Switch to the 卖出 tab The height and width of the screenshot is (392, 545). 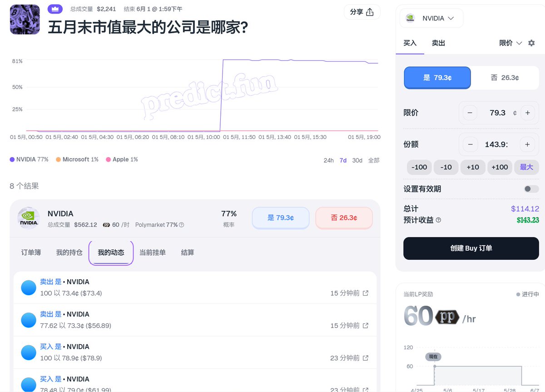438,43
